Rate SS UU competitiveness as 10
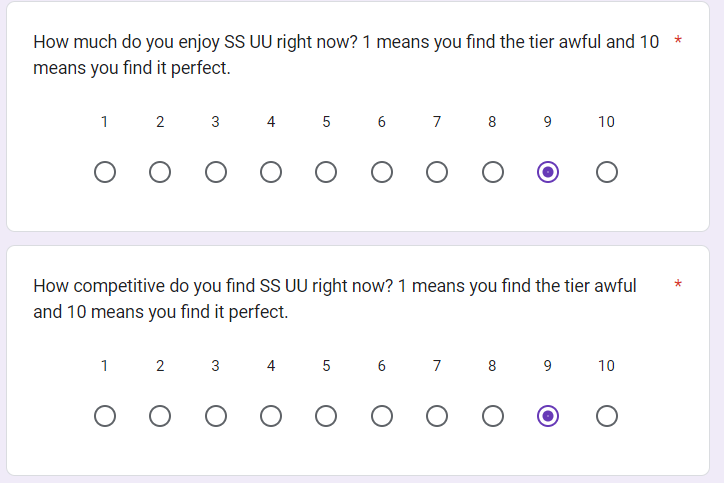 click(607, 416)
